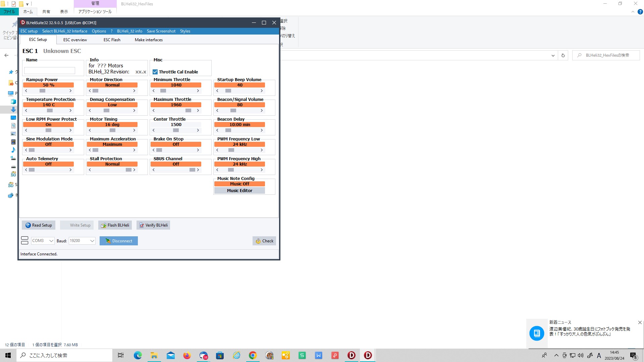Select the Music note icon in sidebar
The height and width of the screenshot is (362, 644).
pos(13,150)
